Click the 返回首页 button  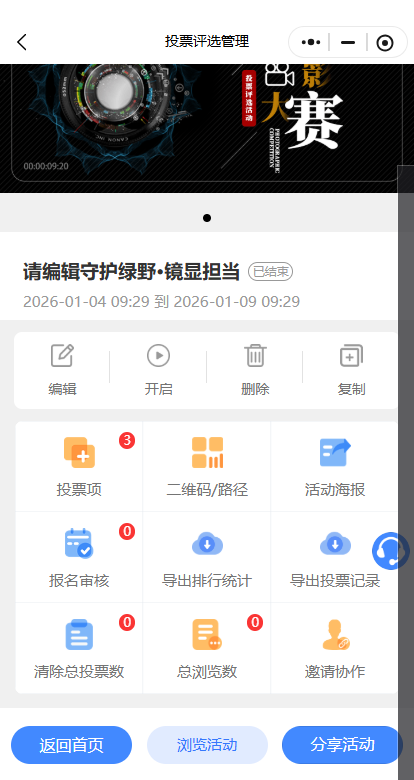click(x=71, y=745)
